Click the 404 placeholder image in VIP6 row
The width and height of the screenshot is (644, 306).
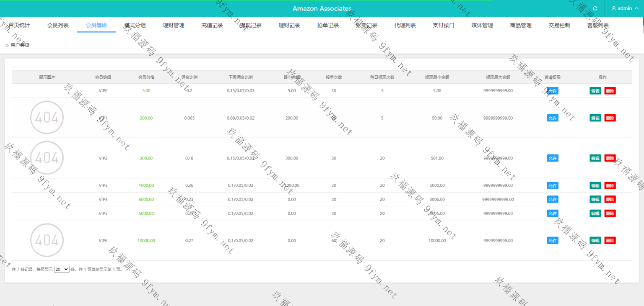click(x=47, y=240)
